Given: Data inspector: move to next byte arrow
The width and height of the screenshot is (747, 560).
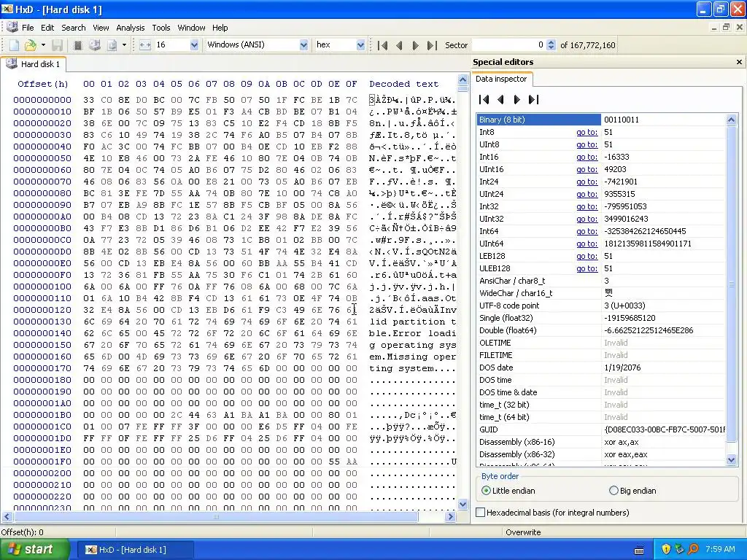Looking at the screenshot, I should 517,99.
